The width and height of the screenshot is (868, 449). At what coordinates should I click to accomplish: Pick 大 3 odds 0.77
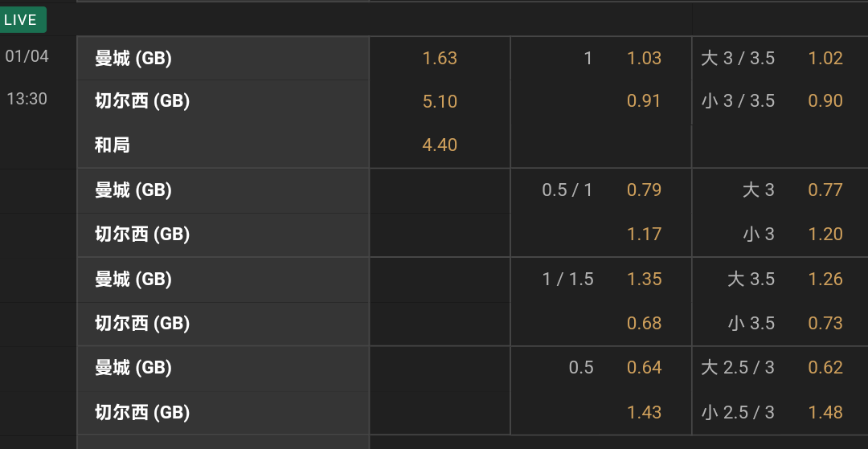tap(825, 190)
